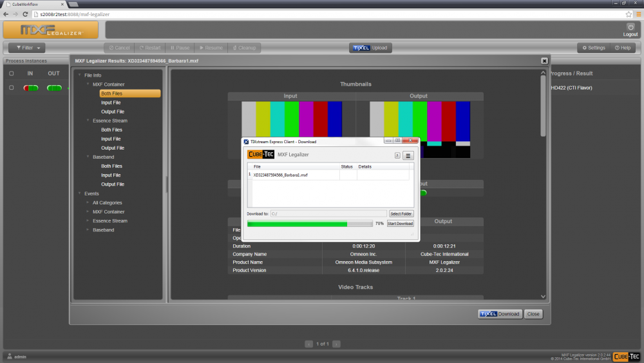Click the Select Folder button
The height and width of the screenshot is (363, 644).
pyautogui.click(x=401, y=213)
